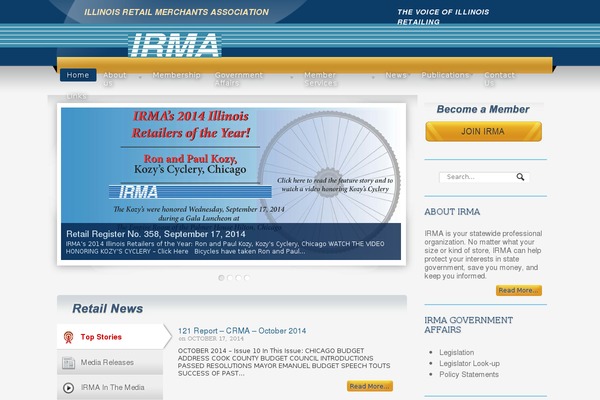
Task: Click the search magnifier icon
Action: 520,177
